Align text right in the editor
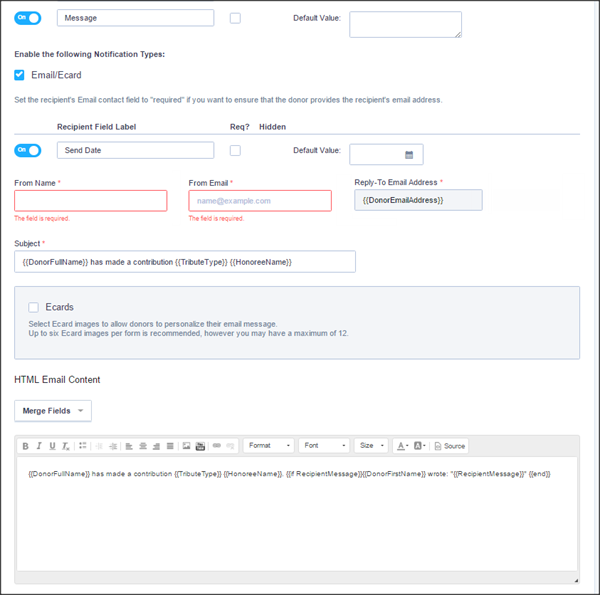 click(x=156, y=446)
